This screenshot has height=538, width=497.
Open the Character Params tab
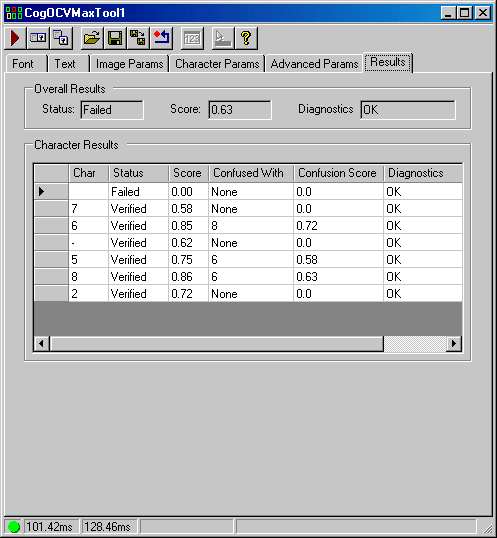[217, 64]
